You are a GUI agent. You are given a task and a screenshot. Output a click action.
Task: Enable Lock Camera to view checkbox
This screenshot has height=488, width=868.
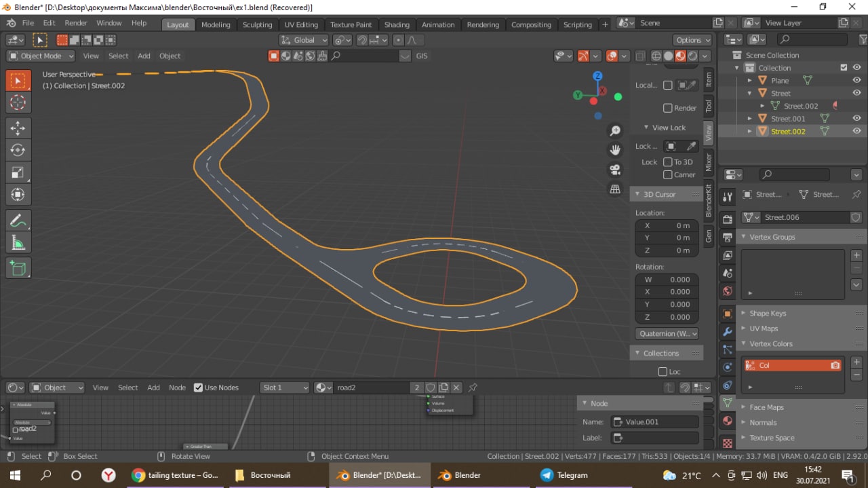[667, 175]
